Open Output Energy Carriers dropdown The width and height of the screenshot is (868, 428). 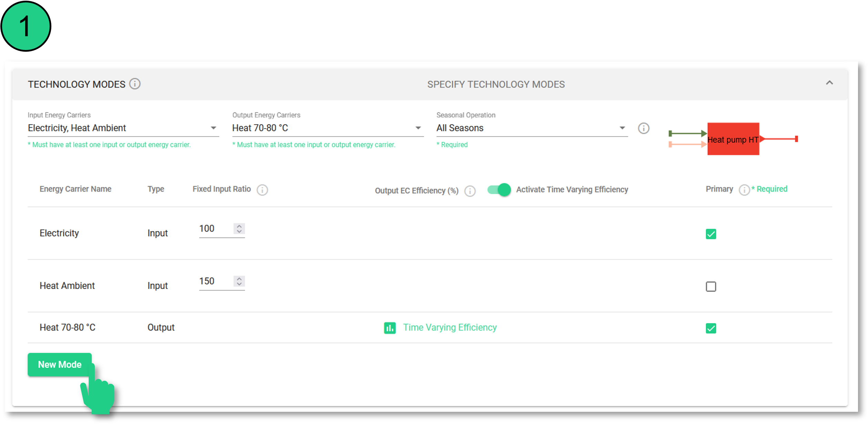click(327, 128)
